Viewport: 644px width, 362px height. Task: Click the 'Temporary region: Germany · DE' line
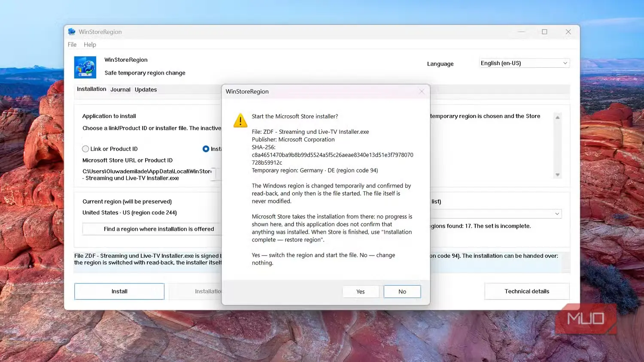coord(315,170)
